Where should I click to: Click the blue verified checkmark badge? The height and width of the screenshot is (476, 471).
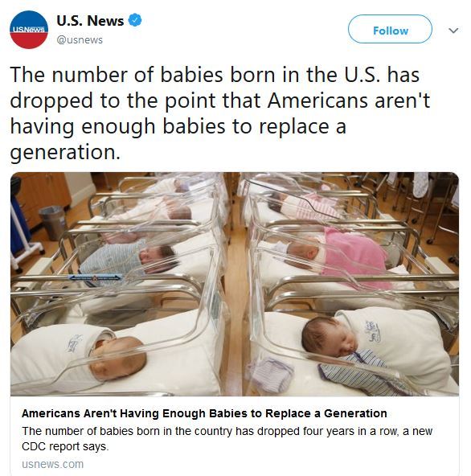coord(135,20)
